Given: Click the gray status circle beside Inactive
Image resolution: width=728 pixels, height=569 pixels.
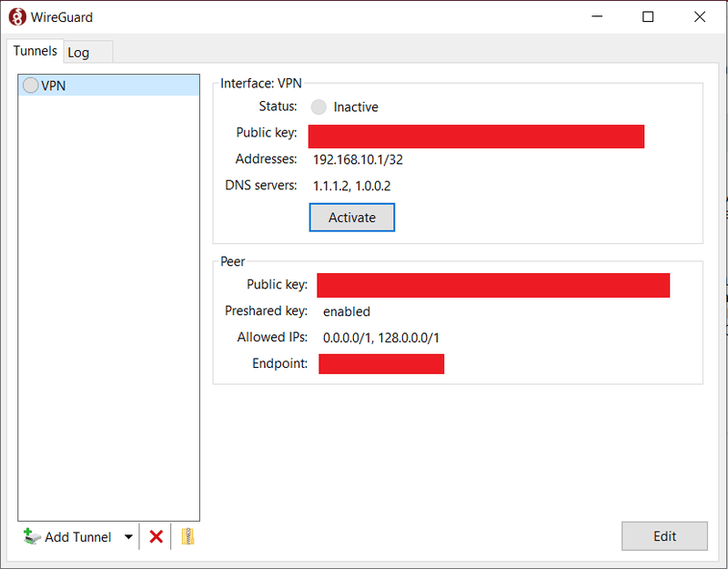Looking at the screenshot, I should (x=318, y=107).
